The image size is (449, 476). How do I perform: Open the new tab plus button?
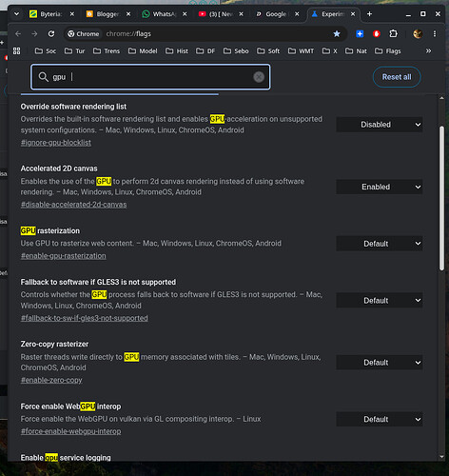[369, 14]
